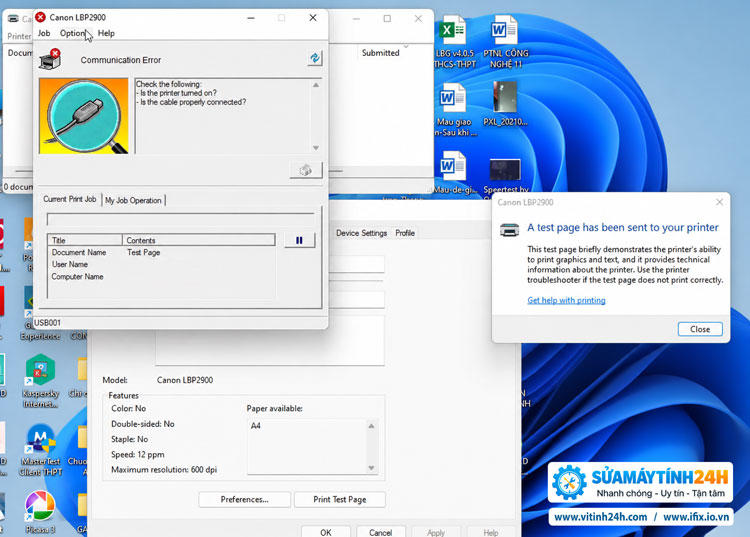Open the Job menu in the Canon LBP2900 status window
This screenshot has width=750, height=537.
[x=44, y=33]
